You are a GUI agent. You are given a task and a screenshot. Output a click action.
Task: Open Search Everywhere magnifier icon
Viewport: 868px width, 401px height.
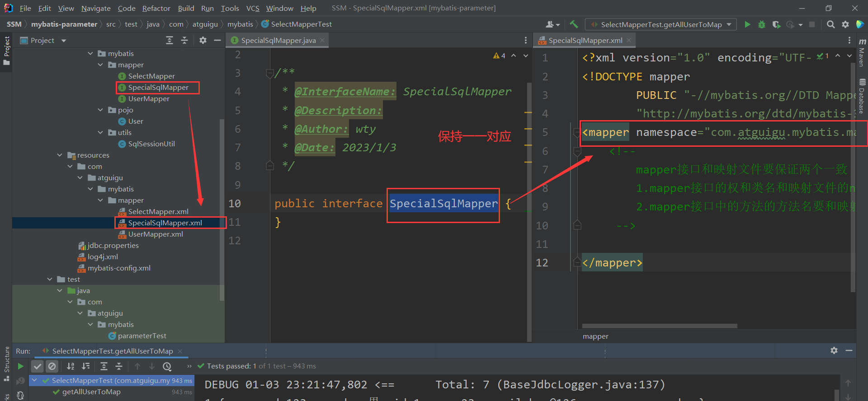pyautogui.click(x=830, y=24)
